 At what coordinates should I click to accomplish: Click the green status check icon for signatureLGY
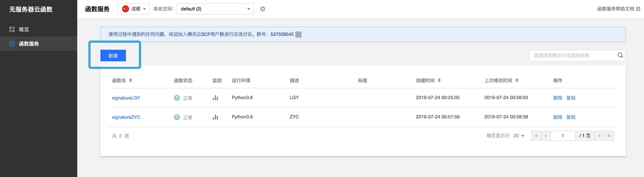point(177,98)
